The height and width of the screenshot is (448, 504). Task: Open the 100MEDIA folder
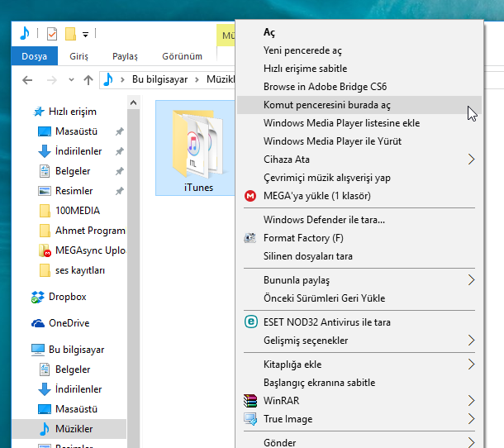click(78, 211)
